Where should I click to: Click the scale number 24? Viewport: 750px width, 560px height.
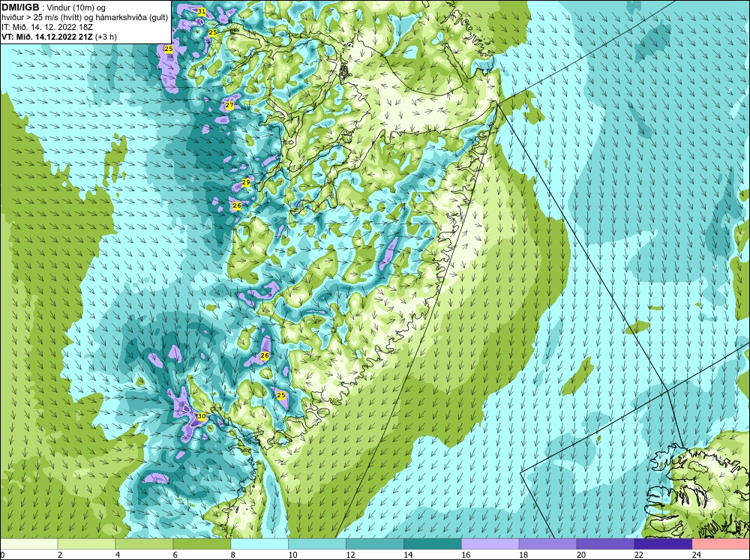pos(697,555)
